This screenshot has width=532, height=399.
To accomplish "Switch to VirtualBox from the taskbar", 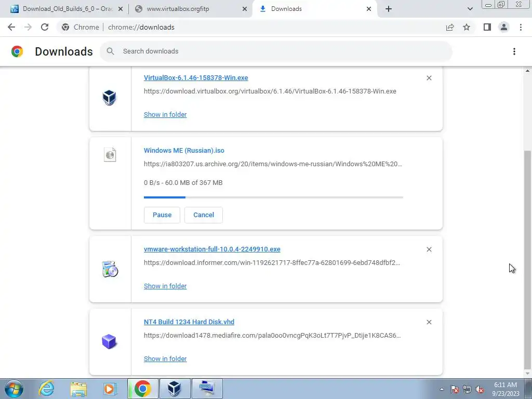I will (175, 389).
